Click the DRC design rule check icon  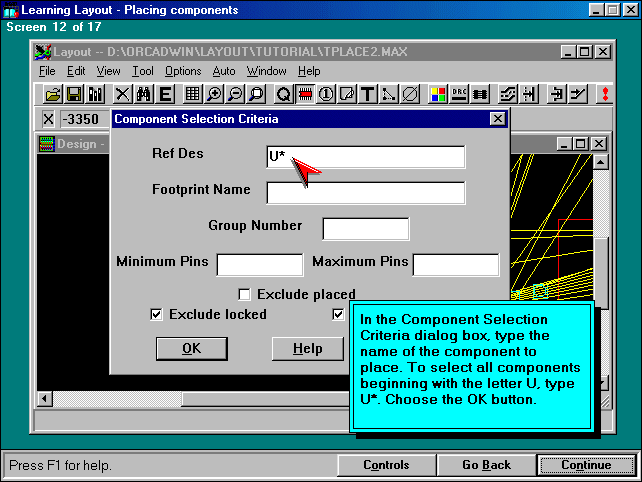click(459, 94)
